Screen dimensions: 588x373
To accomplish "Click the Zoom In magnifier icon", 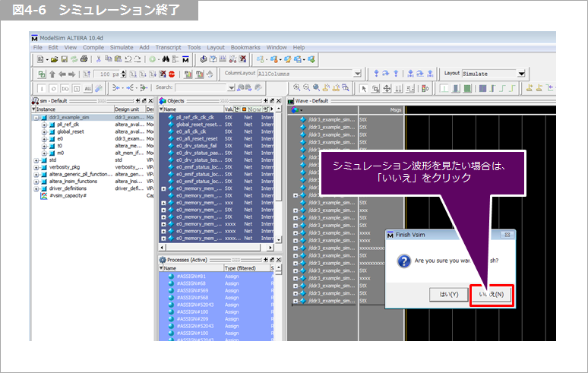I will click(296, 87).
